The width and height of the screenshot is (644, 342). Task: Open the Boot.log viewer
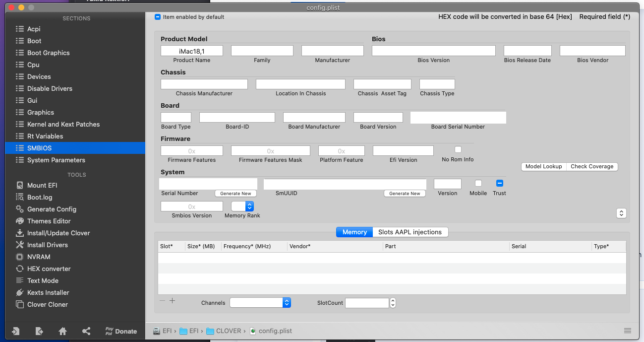(39, 197)
